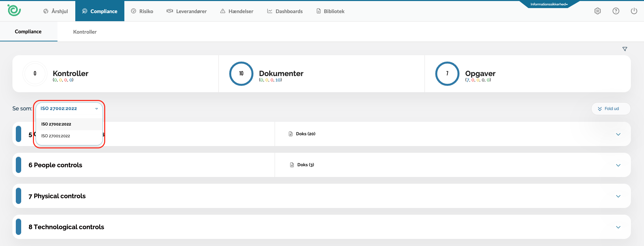The height and width of the screenshot is (246, 644).
Task: Choose ISO 27002:2022 option in the list
Action: [x=56, y=124]
